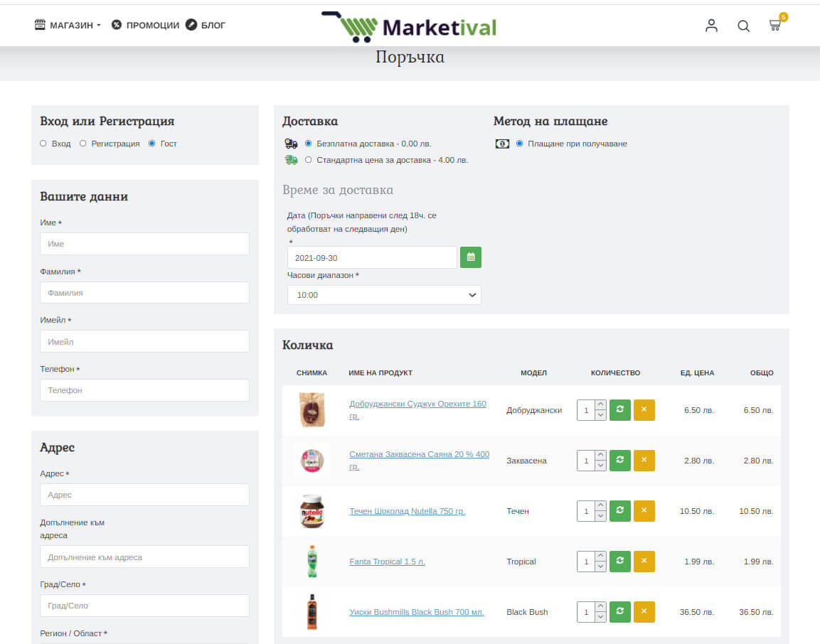Click the Фамилия input field
This screenshot has height=644, width=820.
(x=144, y=293)
